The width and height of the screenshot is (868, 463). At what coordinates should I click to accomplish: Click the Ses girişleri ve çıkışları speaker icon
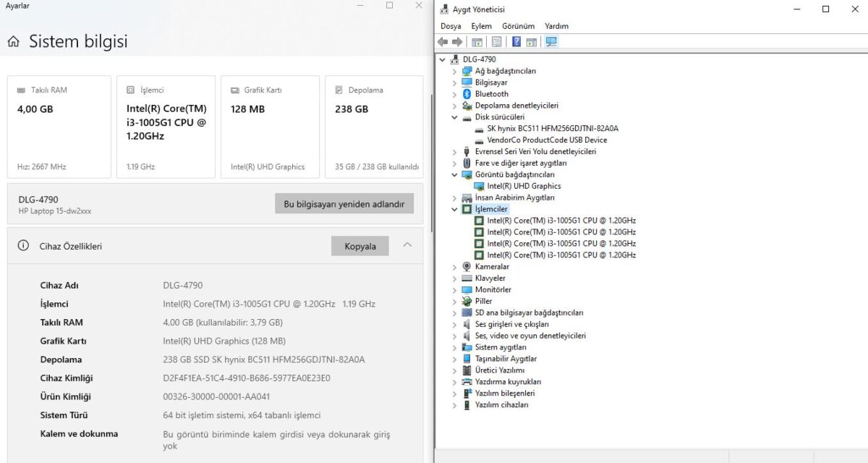pyautogui.click(x=467, y=324)
